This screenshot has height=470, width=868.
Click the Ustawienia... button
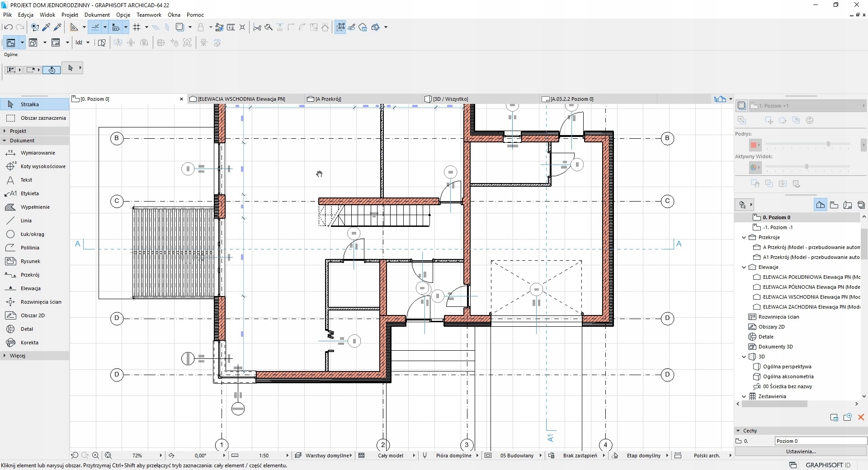click(801, 451)
